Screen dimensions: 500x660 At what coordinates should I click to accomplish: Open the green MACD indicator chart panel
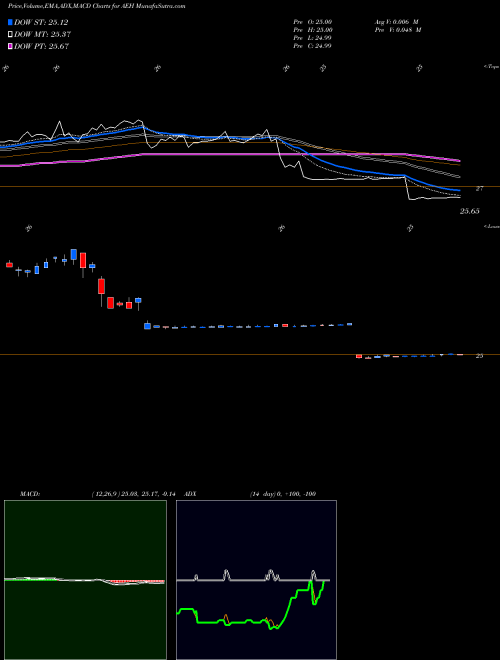[x=85, y=580]
